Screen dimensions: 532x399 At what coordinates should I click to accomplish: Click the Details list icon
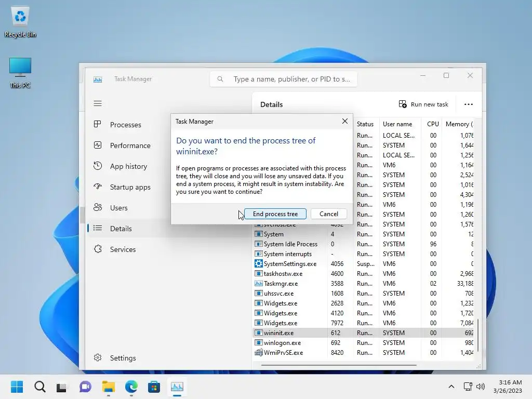pyautogui.click(x=97, y=228)
